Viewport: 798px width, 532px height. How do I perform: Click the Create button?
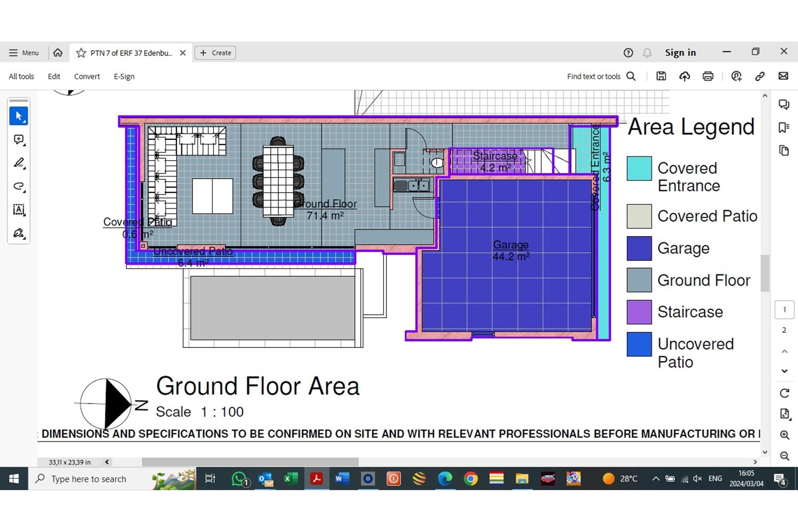coord(215,53)
